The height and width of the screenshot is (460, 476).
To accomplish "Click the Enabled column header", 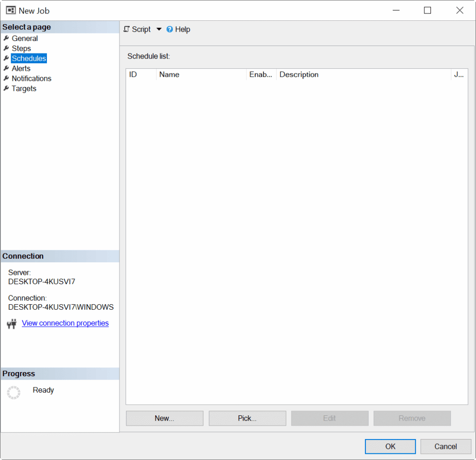I will [261, 74].
